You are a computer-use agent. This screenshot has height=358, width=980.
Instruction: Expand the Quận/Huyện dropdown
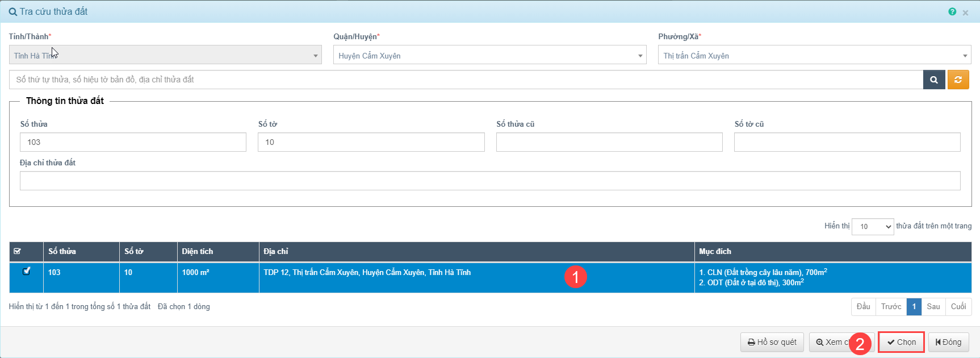(489, 56)
